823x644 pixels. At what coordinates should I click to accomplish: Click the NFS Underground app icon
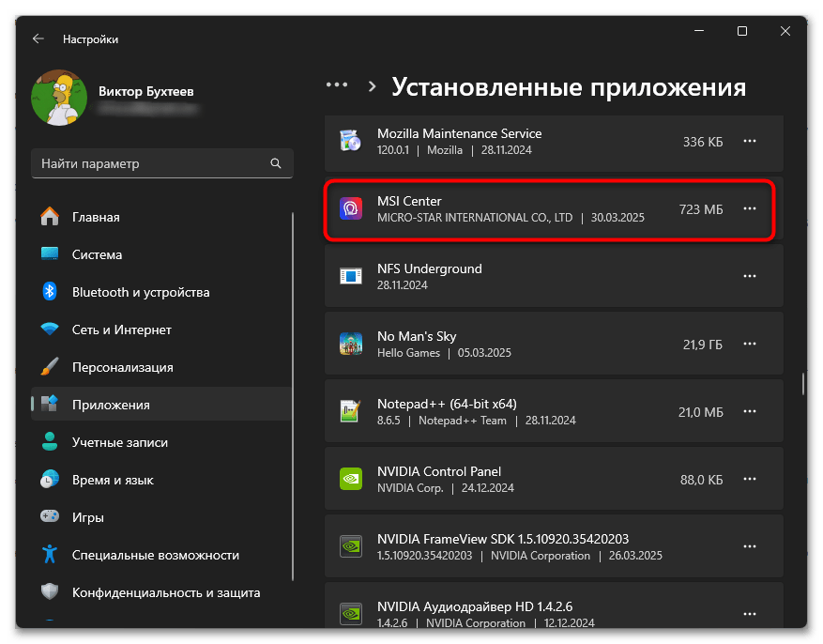[x=351, y=276]
